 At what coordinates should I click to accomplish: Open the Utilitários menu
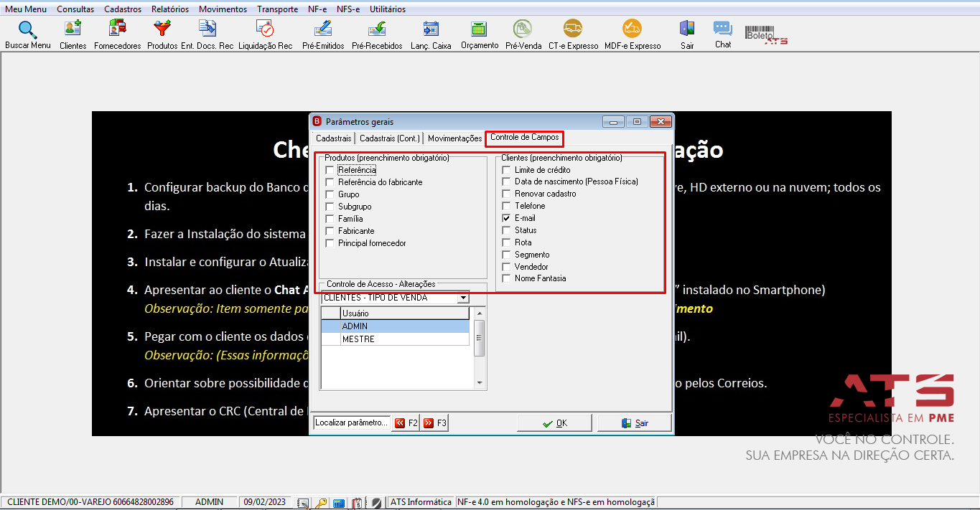tap(388, 9)
